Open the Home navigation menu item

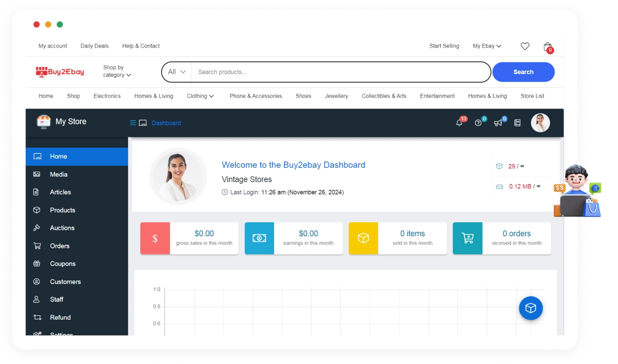tap(46, 96)
